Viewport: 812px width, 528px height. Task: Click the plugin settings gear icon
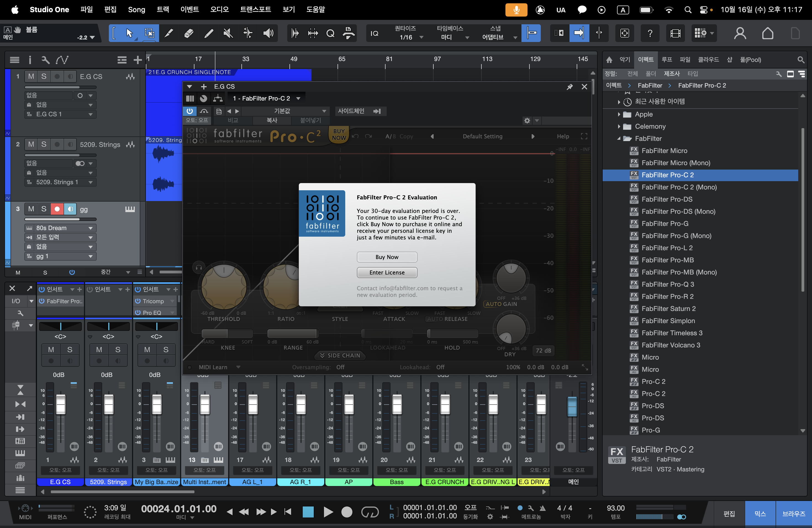point(527,120)
